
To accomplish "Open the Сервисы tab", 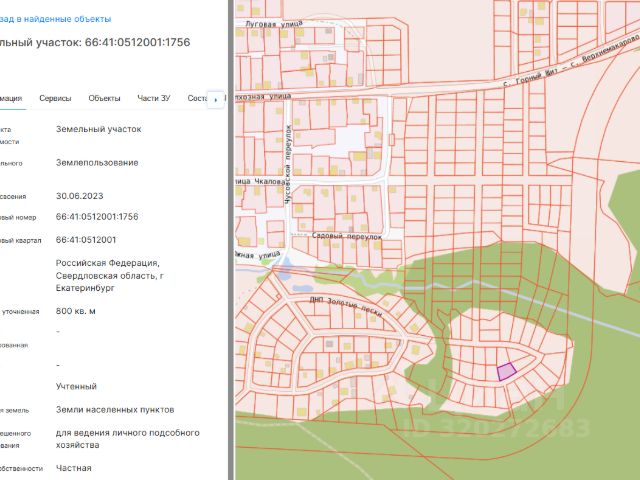I will click(x=55, y=98).
